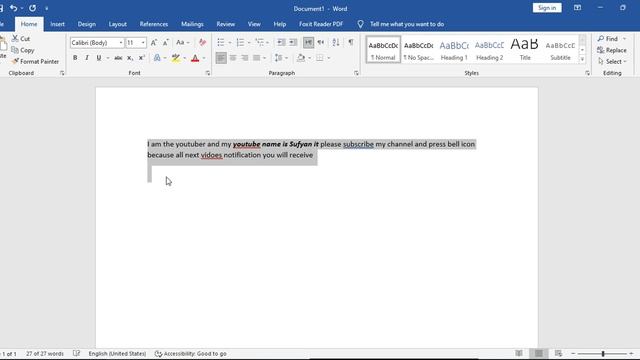Apply paragraph shading paint bucket
The width and height of the screenshot is (640, 360).
[x=301, y=58]
